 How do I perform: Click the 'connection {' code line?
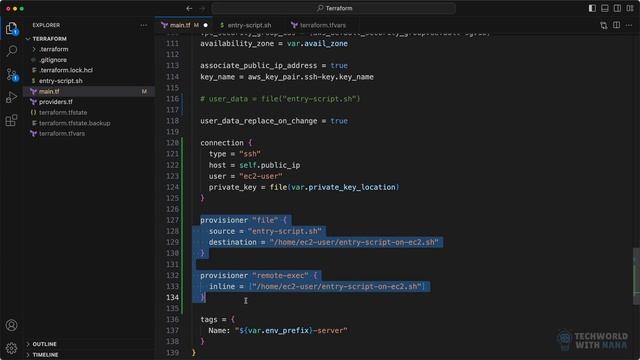pos(227,143)
